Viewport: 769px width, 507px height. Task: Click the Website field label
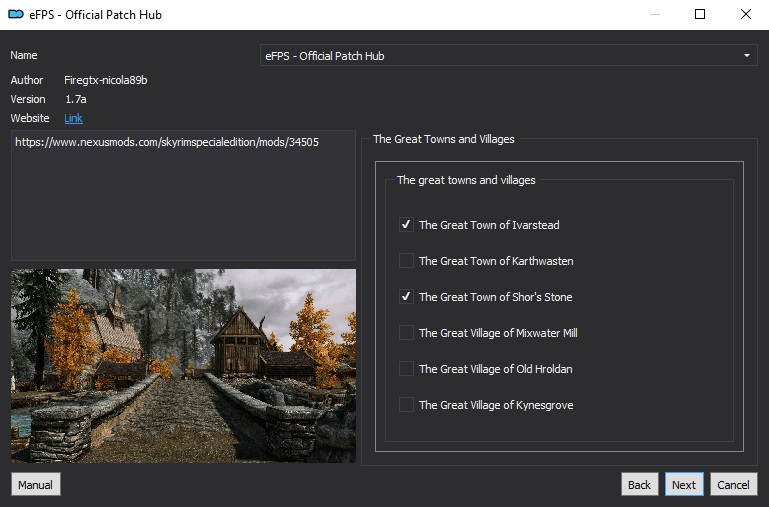click(30, 118)
